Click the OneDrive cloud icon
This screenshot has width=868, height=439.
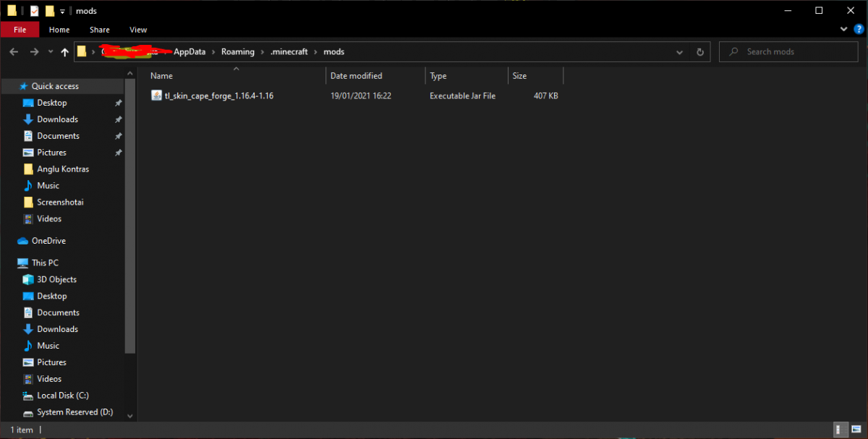point(23,241)
